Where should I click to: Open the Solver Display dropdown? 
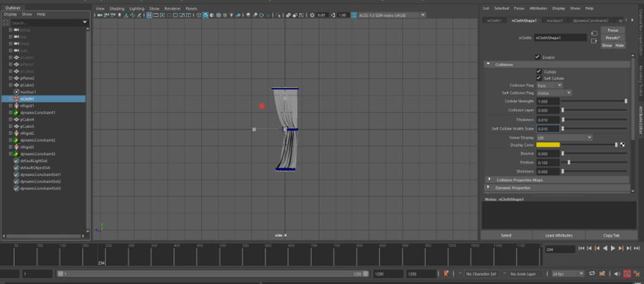[x=564, y=138]
